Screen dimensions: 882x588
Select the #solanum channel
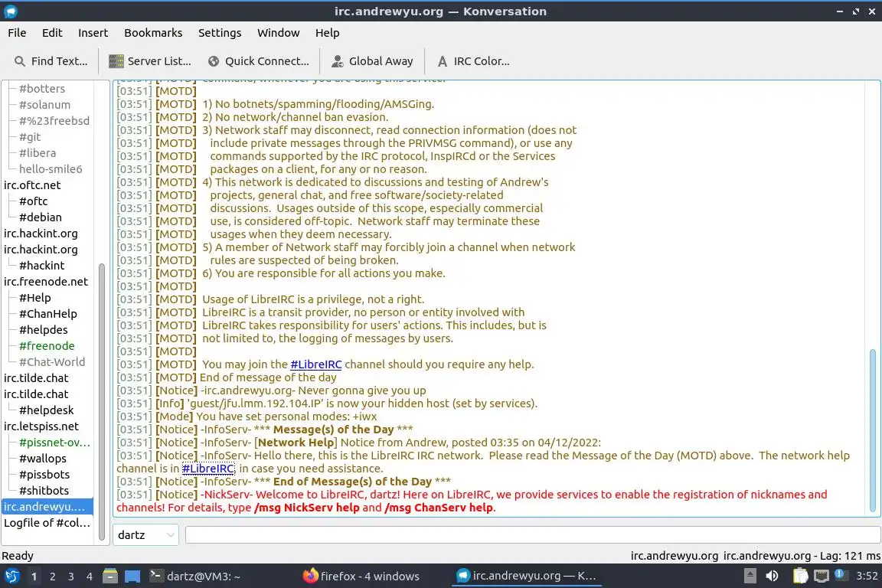pyautogui.click(x=45, y=105)
